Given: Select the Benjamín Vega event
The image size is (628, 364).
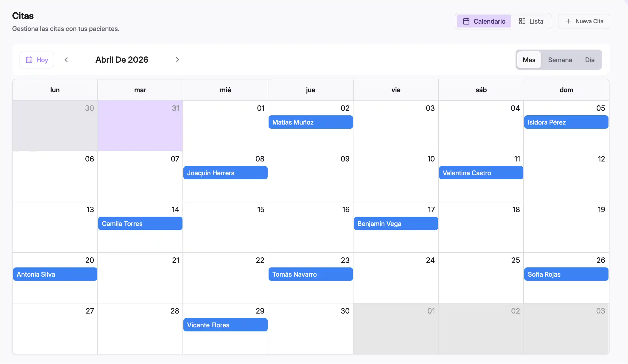Looking at the screenshot, I should pos(395,223).
